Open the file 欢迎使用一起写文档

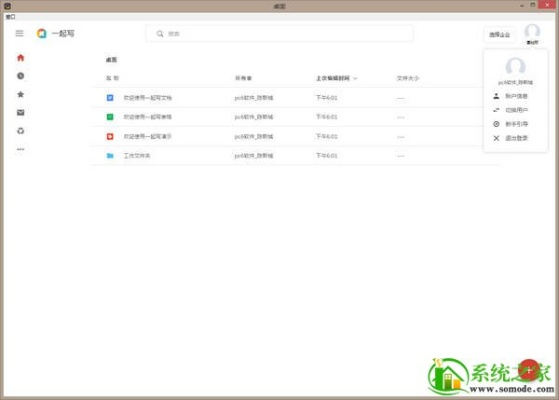[148, 97]
